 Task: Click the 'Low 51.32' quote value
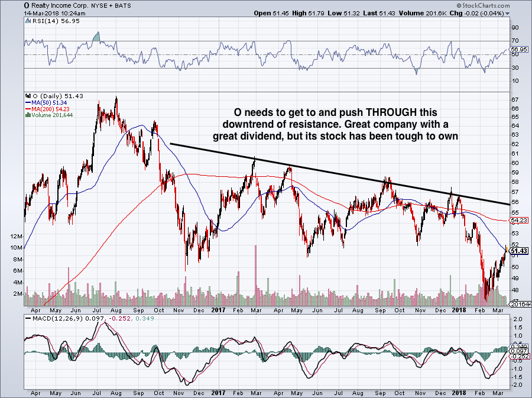(x=343, y=14)
